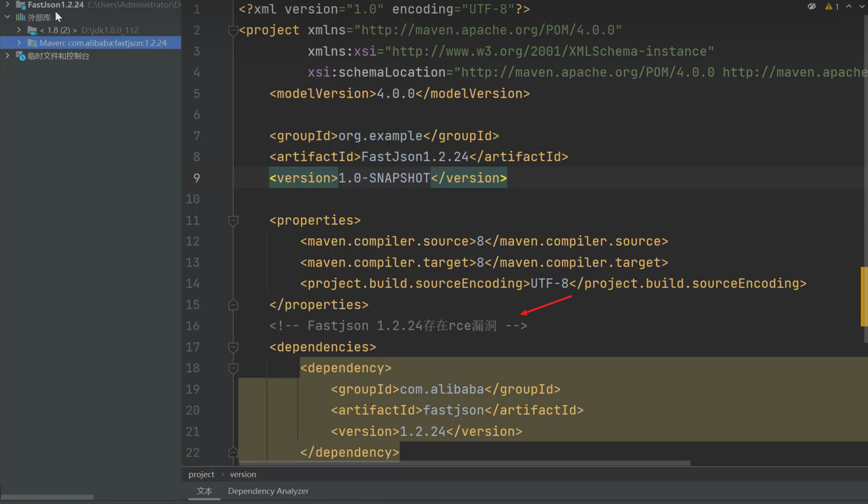Viewport: 868px width, 504px height.
Task: Toggle the reader mode eye icon
Action: pyautogui.click(x=811, y=6)
